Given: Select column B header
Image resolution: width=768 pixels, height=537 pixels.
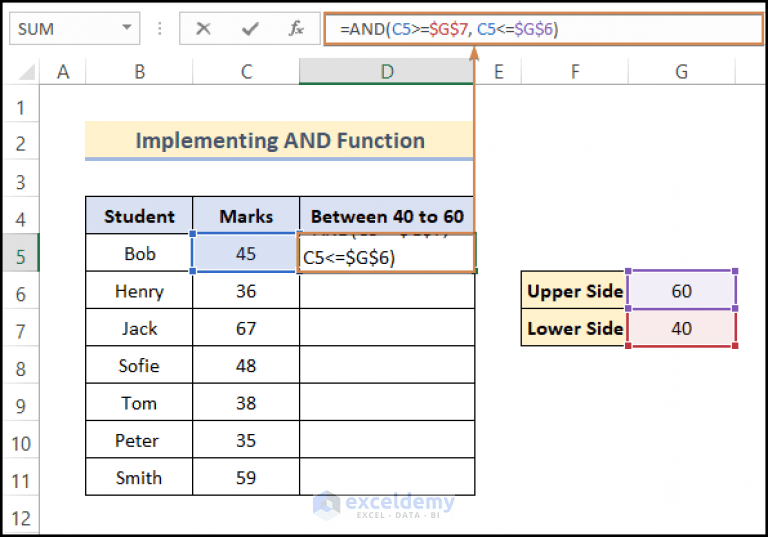Looking at the screenshot, I should coord(139,72).
